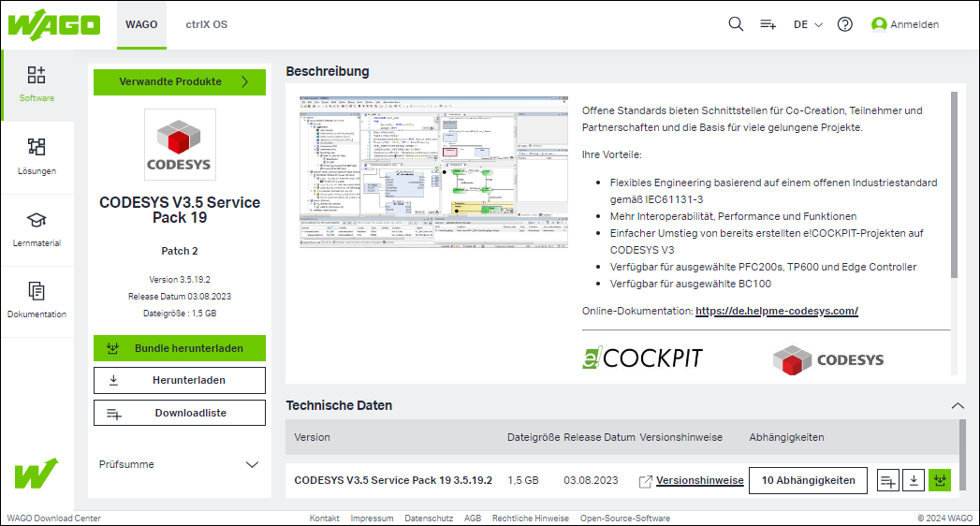Image resolution: width=980 pixels, height=526 pixels.
Task: Open the Kontakt footer link
Action: click(x=325, y=518)
